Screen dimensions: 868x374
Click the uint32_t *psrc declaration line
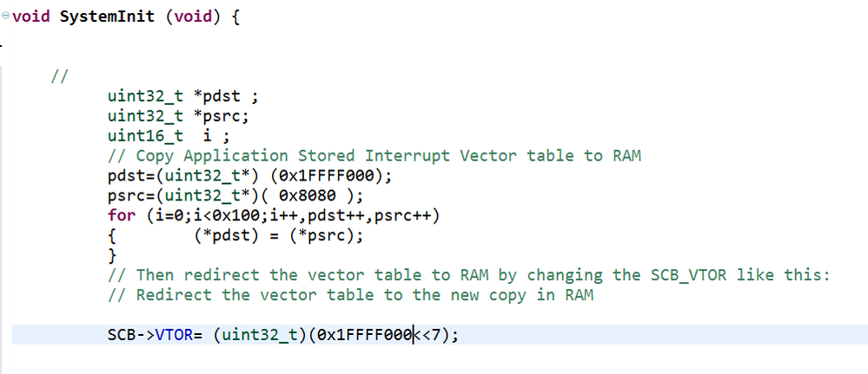178,116
